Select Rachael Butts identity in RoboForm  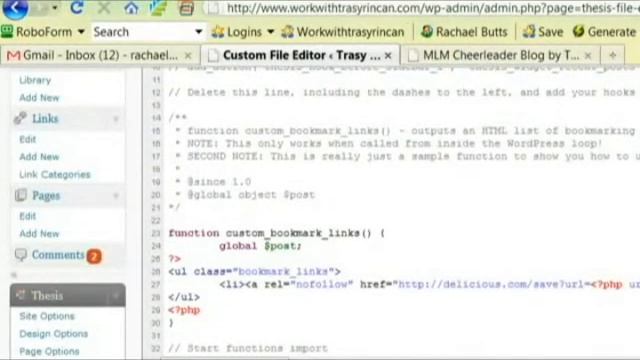click(464, 32)
